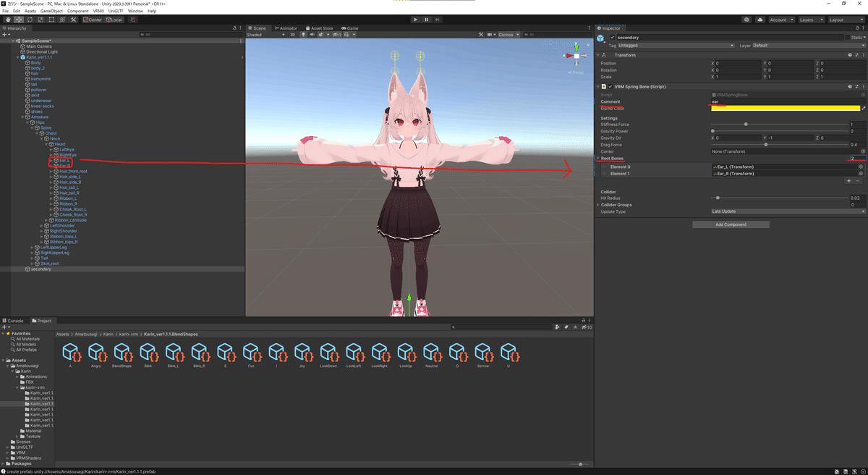Select the Scale tool in the toolbar
Image resolution: width=868 pixels, height=475 pixels.
click(40, 20)
